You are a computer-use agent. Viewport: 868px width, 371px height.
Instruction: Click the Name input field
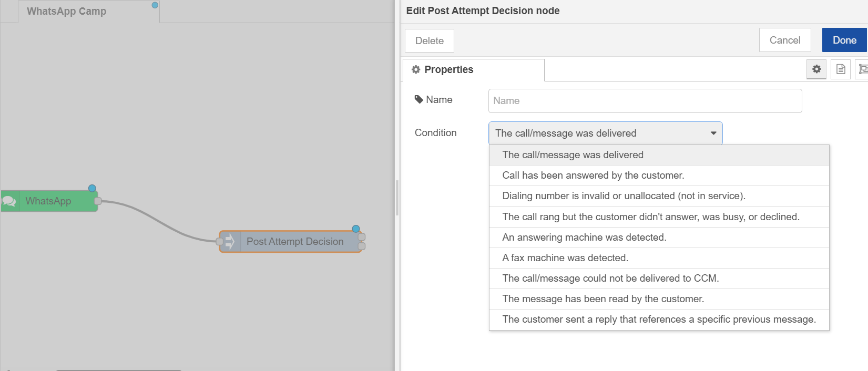(x=645, y=101)
